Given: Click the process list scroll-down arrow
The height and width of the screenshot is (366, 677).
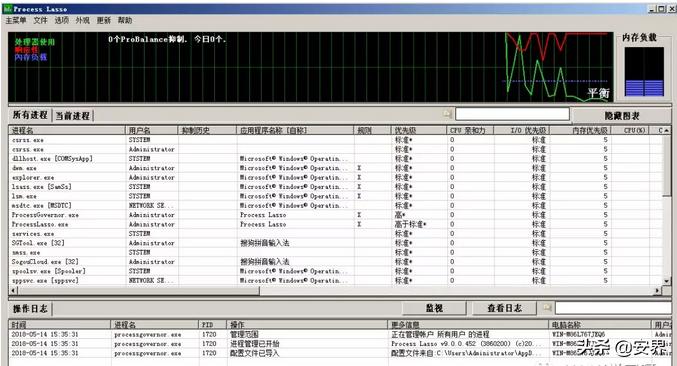Looking at the screenshot, I should click(667, 281).
